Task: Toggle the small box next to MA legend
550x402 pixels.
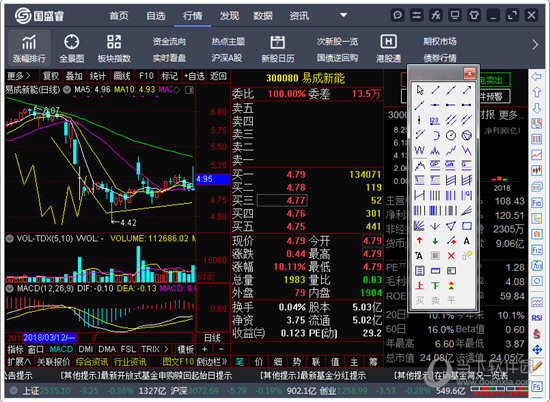Action: [189, 90]
